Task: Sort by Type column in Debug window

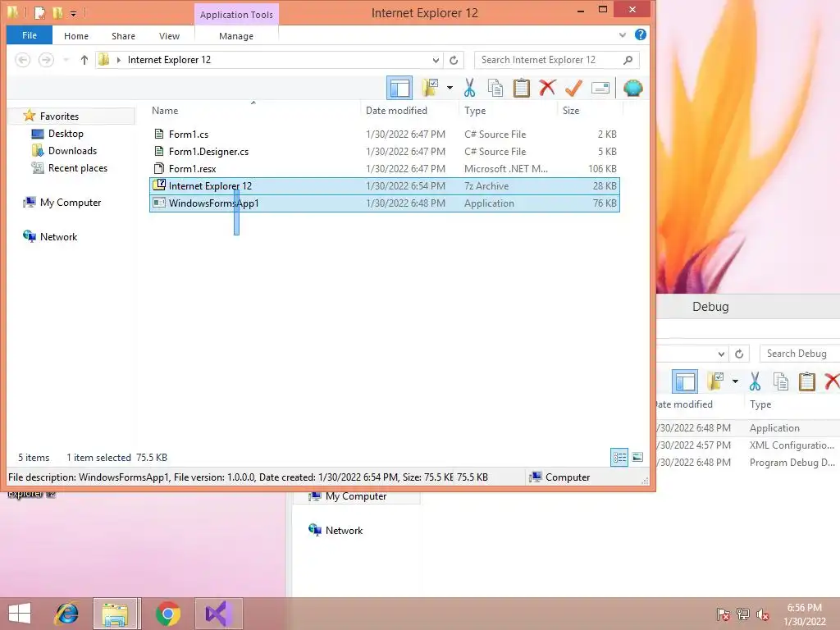Action: click(x=760, y=404)
